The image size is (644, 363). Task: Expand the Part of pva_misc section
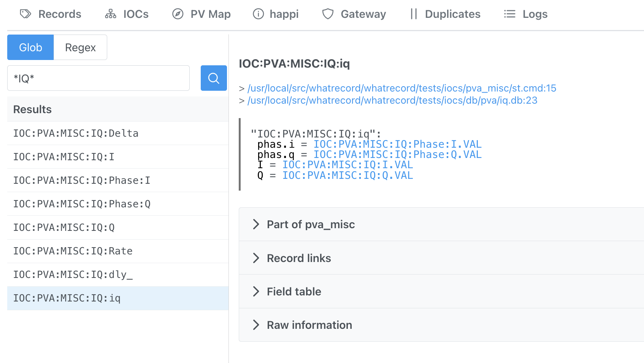pyautogui.click(x=311, y=224)
